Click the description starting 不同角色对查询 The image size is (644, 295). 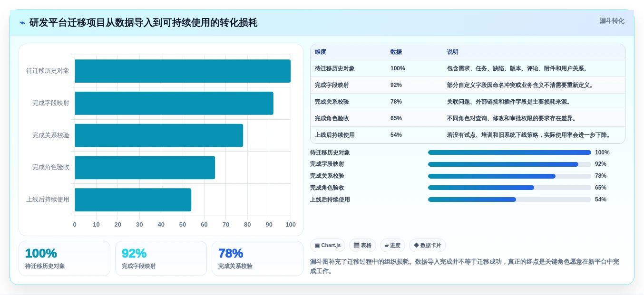[512, 118]
